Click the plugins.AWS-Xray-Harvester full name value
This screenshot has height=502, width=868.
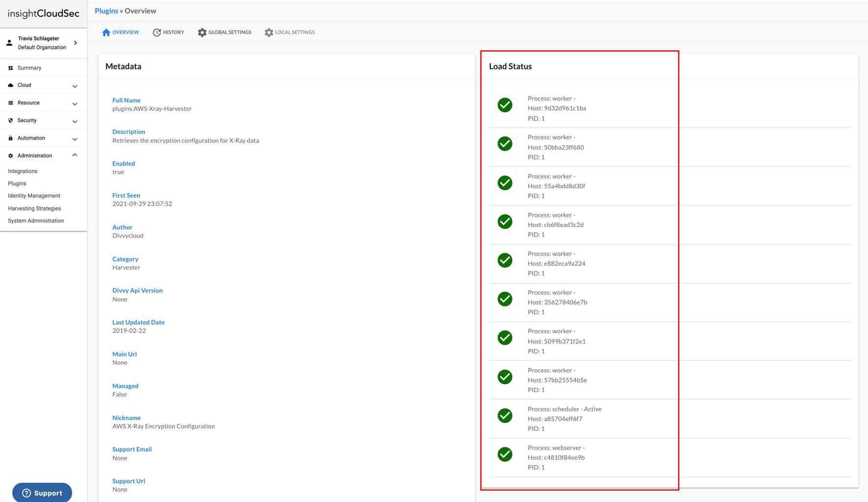click(152, 109)
